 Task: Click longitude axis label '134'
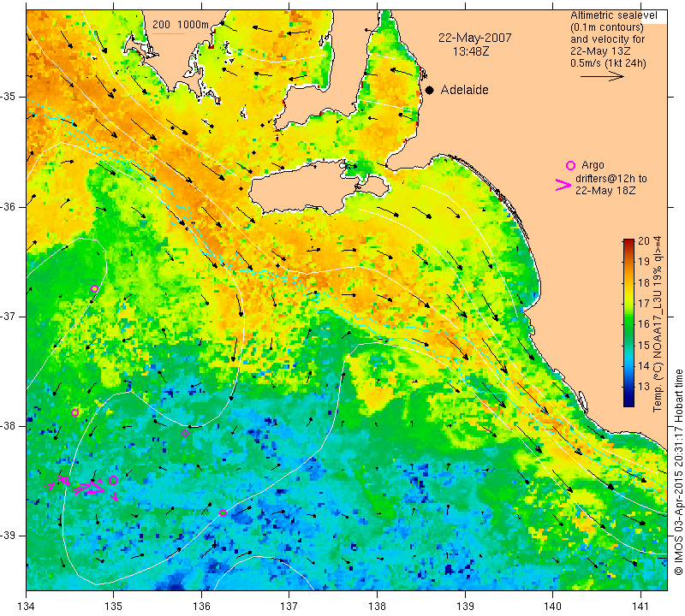click(27, 606)
